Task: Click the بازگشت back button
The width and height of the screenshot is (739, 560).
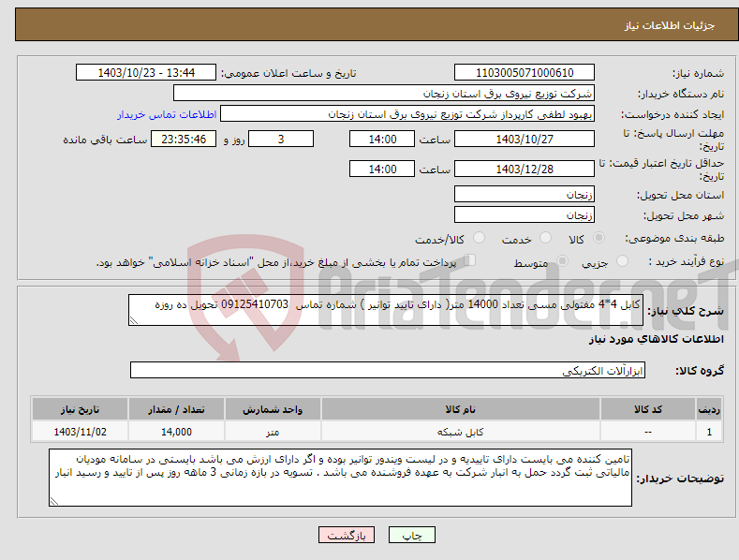Action: [347, 535]
